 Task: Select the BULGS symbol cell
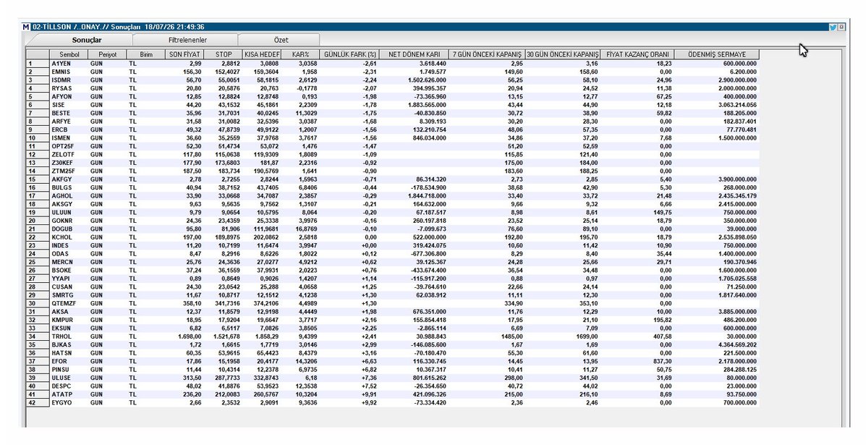(x=69, y=187)
